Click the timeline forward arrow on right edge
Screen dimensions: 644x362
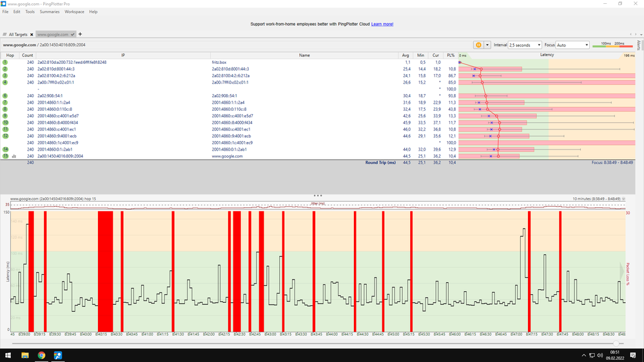pos(622,271)
